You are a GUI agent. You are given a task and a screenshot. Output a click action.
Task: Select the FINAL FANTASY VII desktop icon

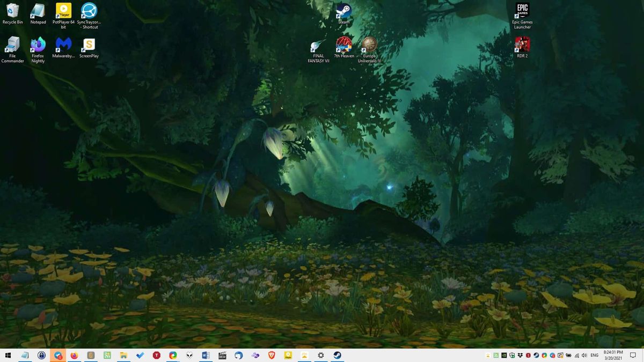[x=318, y=50]
